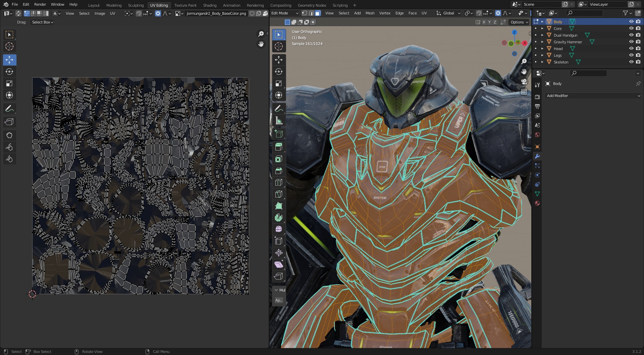Expand the Legs outliner entry
The height and width of the screenshot is (355, 644).
[x=542, y=55]
